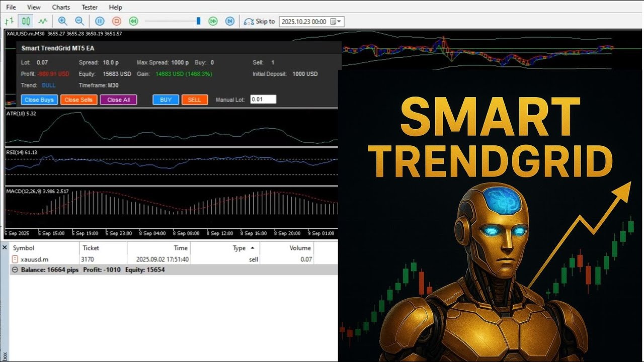The image size is (644, 362).
Task: Switch chart to candlestick mode
Action: point(26,21)
